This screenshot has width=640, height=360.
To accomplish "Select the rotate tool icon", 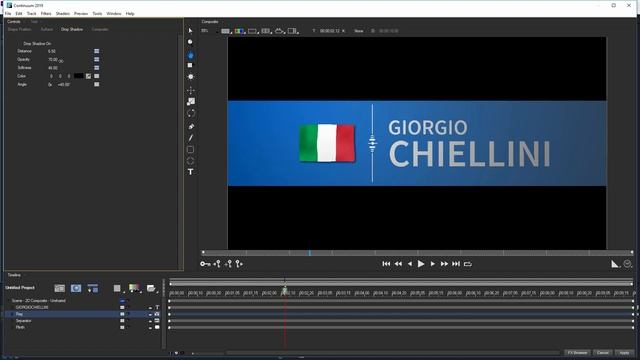I will coord(190,113).
